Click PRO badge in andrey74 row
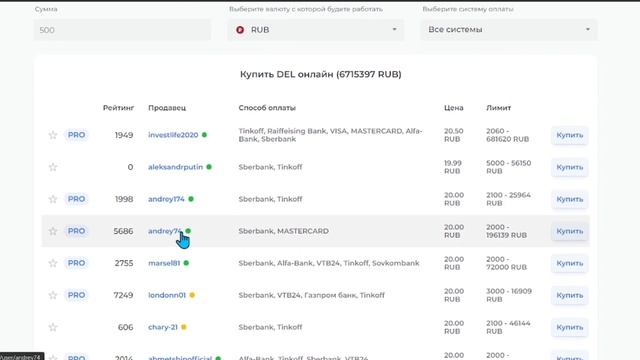 (76, 231)
